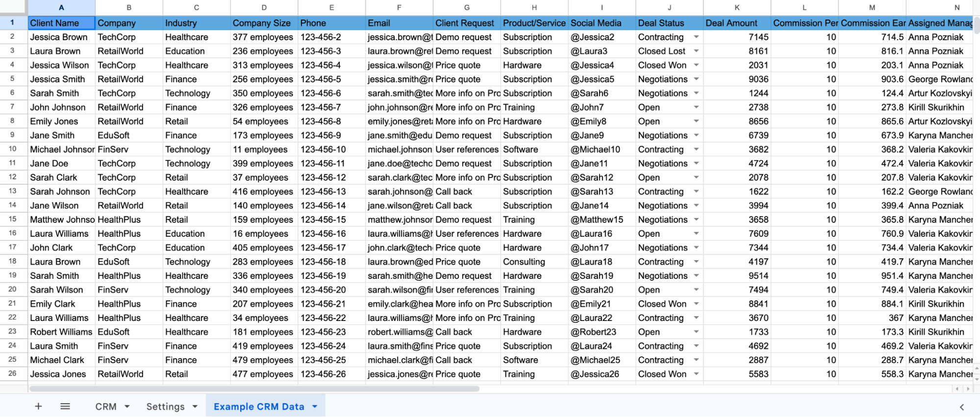Select the Consulting product cell

pos(534,262)
